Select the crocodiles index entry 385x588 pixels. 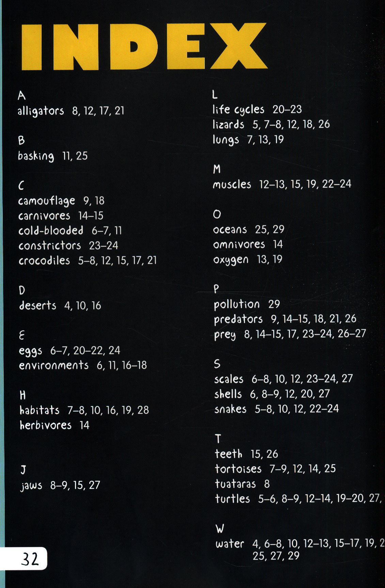point(88,261)
